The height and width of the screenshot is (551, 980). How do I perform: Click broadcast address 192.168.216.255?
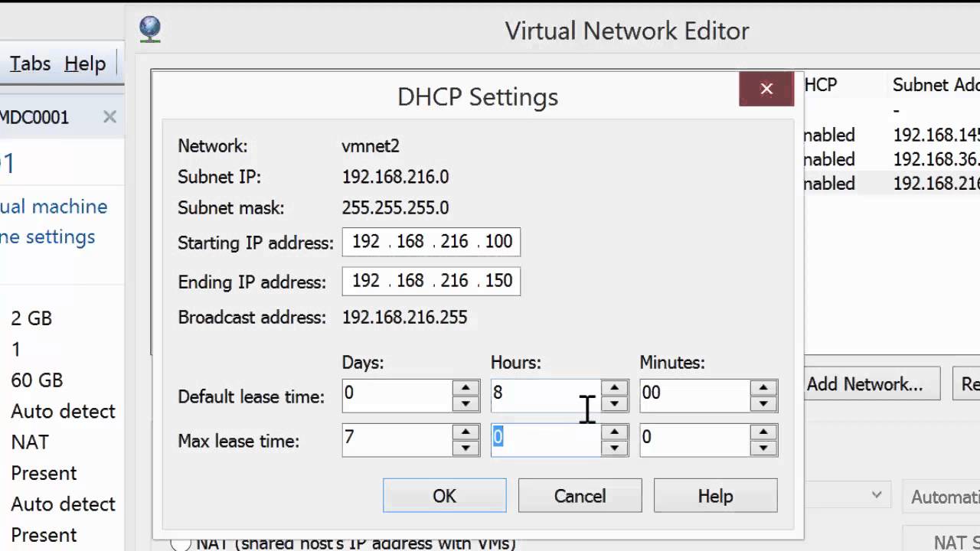pos(404,318)
